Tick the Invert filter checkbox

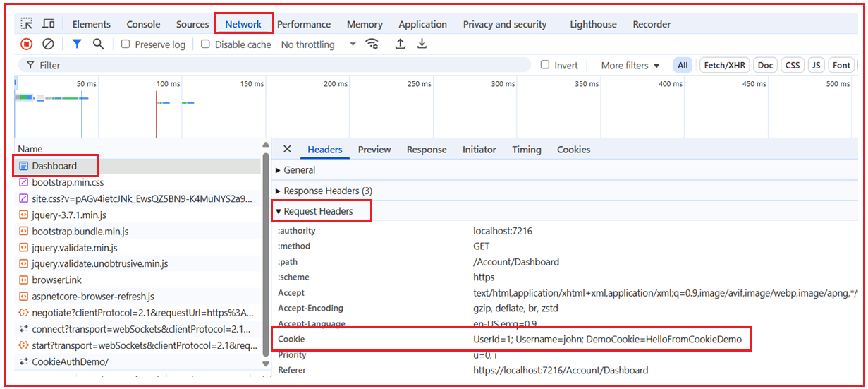point(545,65)
